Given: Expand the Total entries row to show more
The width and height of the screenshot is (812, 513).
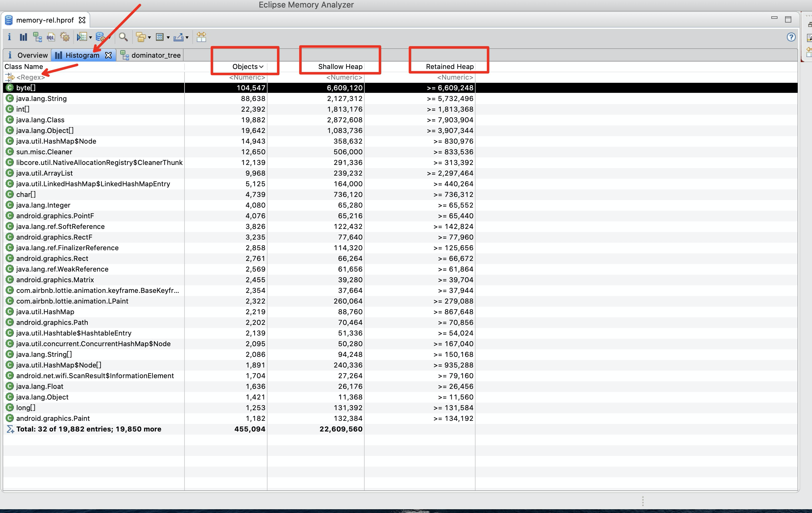Looking at the screenshot, I should pyautogui.click(x=88, y=429).
